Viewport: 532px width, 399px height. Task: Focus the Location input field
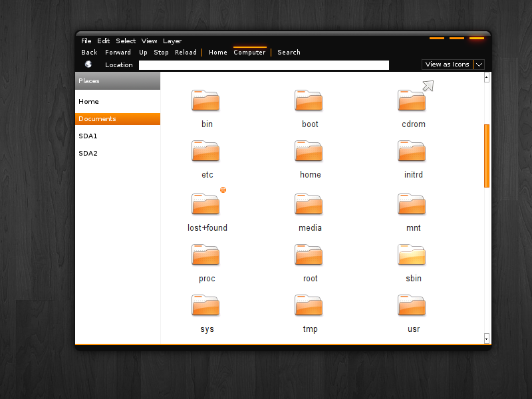264,65
